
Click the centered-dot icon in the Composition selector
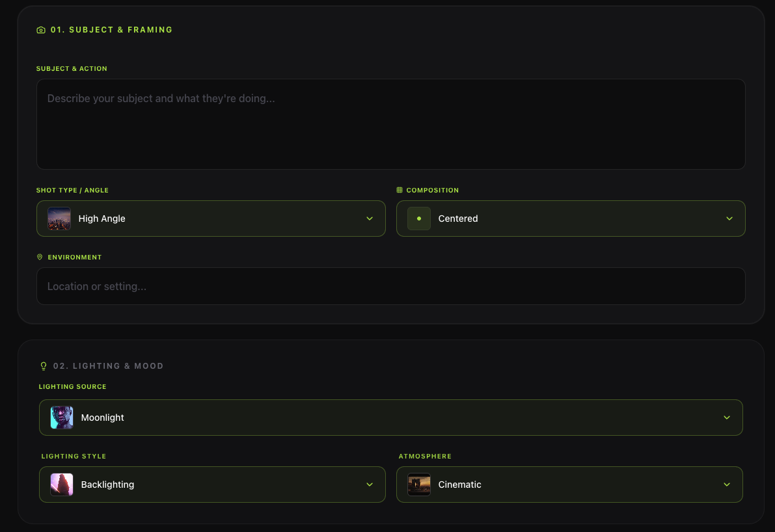pyautogui.click(x=418, y=219)
